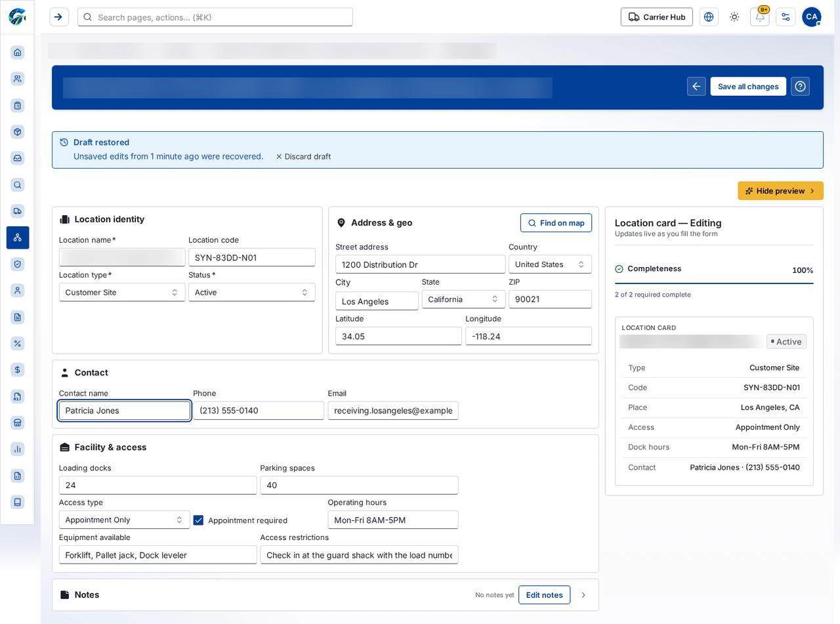Click the search pages and actions field
840x624 pixels.
click(215, 17)
